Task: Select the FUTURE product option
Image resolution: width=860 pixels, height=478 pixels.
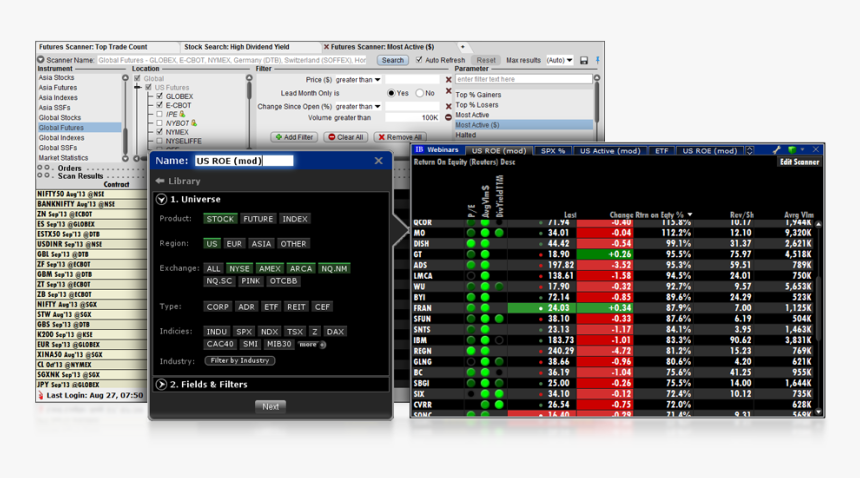Action: tap(258, 219)
